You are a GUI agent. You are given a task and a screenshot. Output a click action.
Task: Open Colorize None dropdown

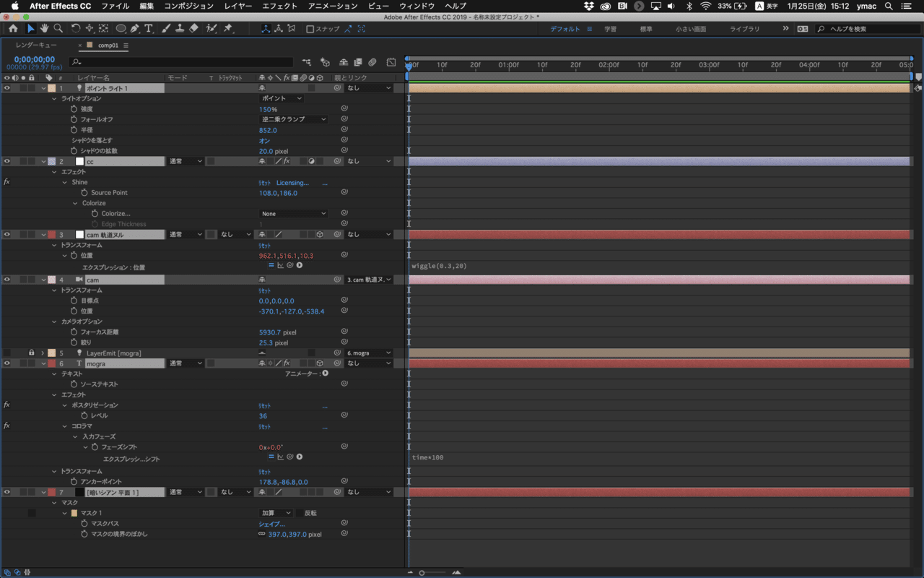coord(294,214)
